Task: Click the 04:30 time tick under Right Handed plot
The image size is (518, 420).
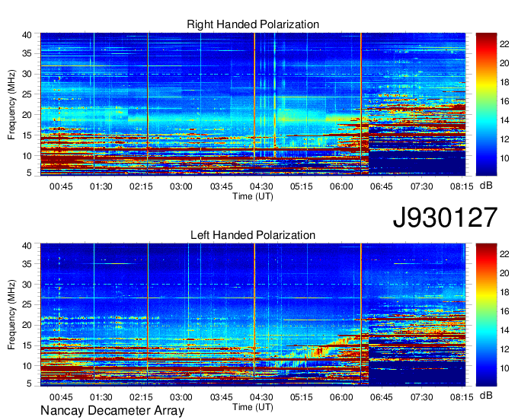Action: 261,186
